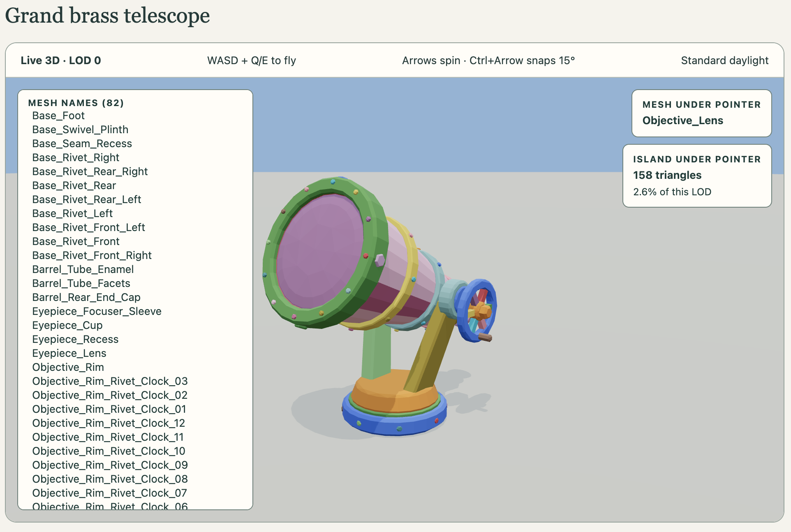Pick Barrel_Rear_End_Cap mesh row
The image size is (791, 532).
(x=86, y=297)
